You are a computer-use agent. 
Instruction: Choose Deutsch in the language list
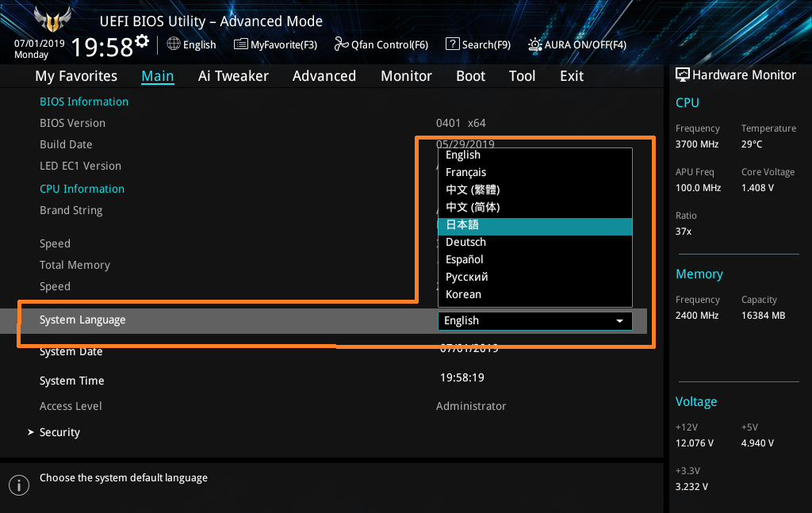coord(535,243)
